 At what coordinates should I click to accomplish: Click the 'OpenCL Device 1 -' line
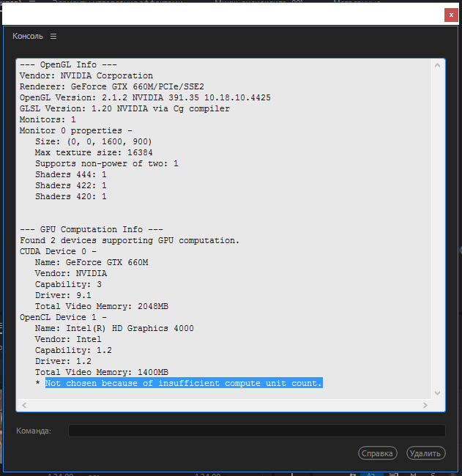click(x=63, y=317)
